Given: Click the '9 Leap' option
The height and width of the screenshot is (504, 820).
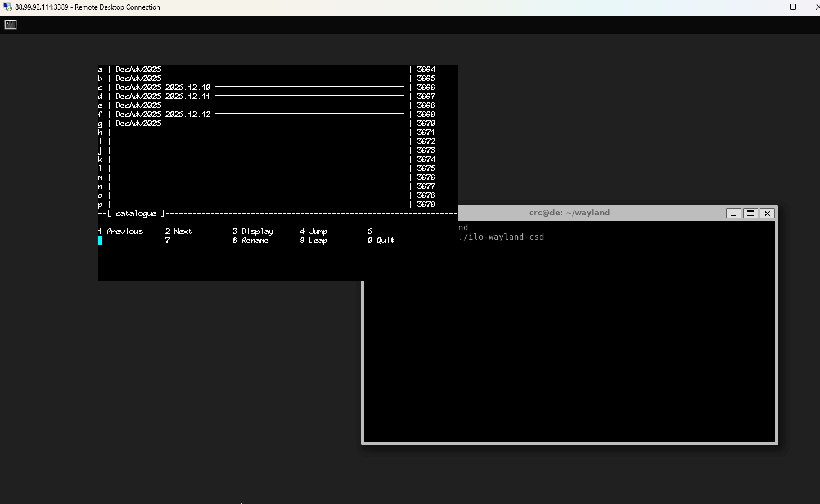Looking at the screenshot, I should (x=314, y=241).
